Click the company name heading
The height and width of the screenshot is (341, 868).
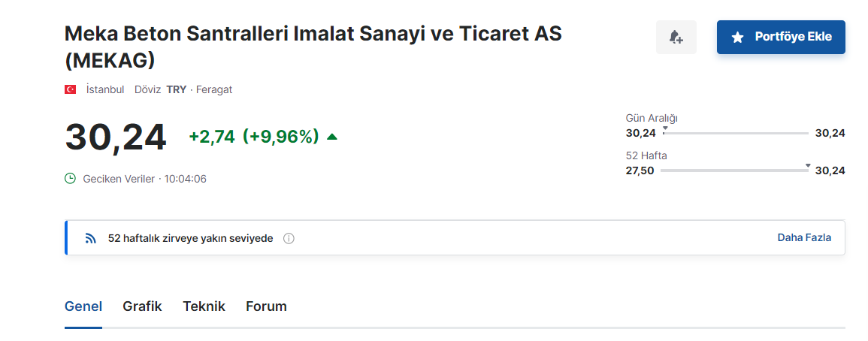coord(313,47)
